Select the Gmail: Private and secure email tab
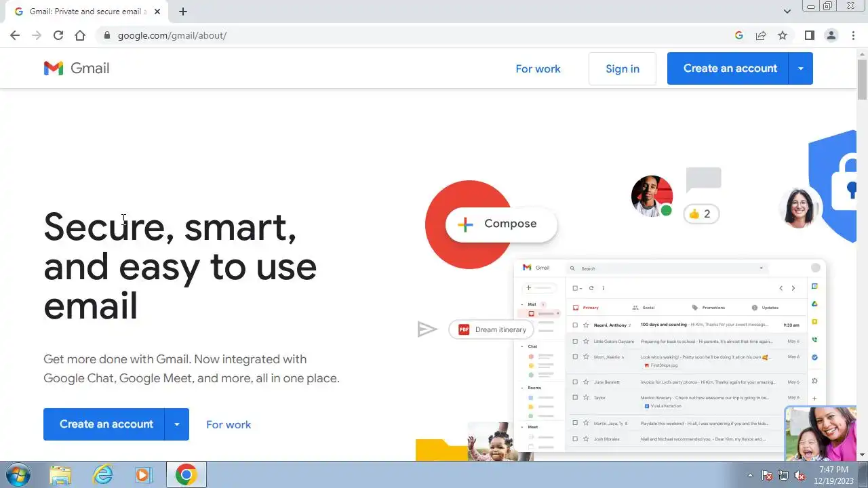 pyautogui.click(x=86, y=12)
